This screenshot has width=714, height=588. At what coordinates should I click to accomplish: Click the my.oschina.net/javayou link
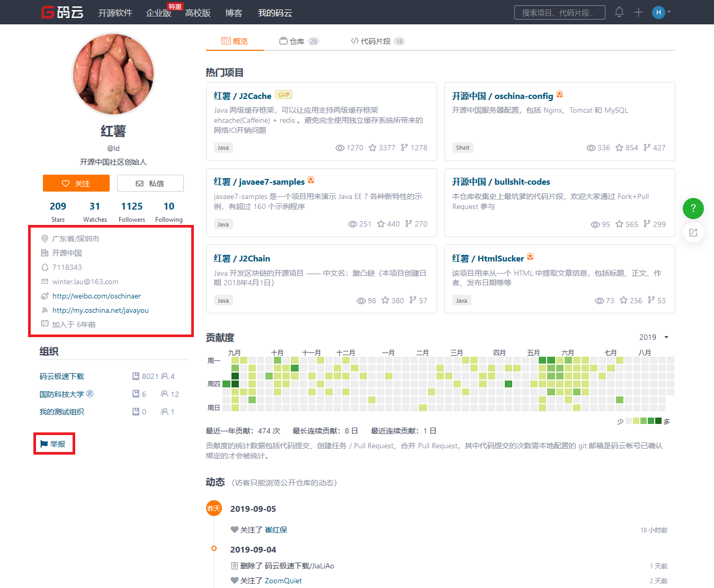(x=100, y=310)
